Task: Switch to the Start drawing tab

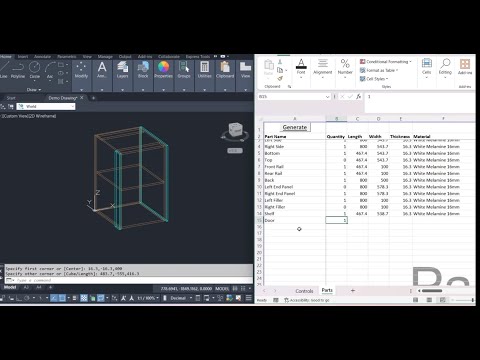Action: click(x=11, y=98)
